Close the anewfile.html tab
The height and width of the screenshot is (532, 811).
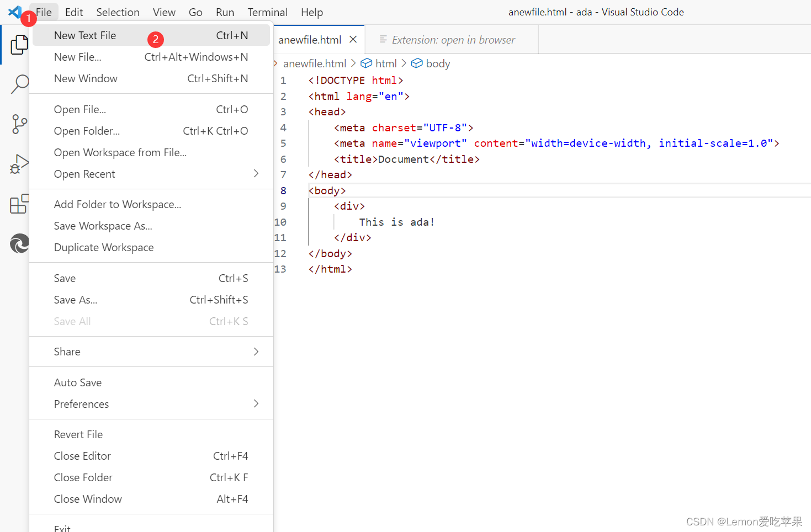[x=353, y=39]
